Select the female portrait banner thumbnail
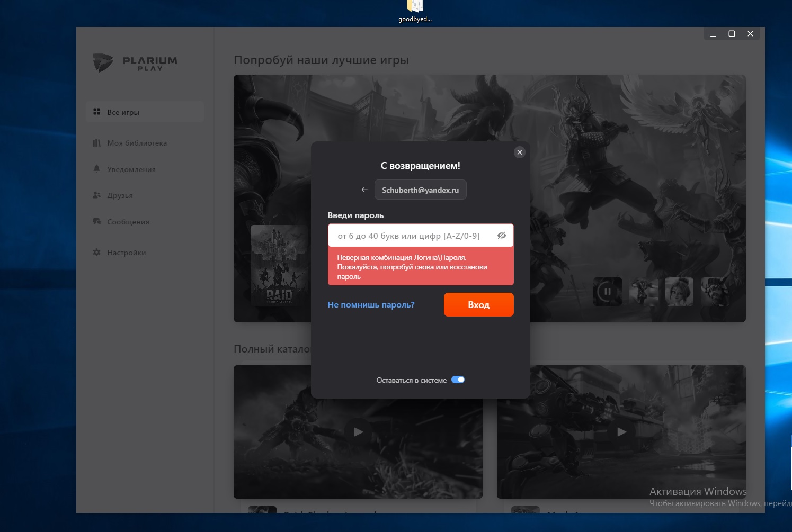The width and height of the screenshot is (792, 532). [679, 292]
